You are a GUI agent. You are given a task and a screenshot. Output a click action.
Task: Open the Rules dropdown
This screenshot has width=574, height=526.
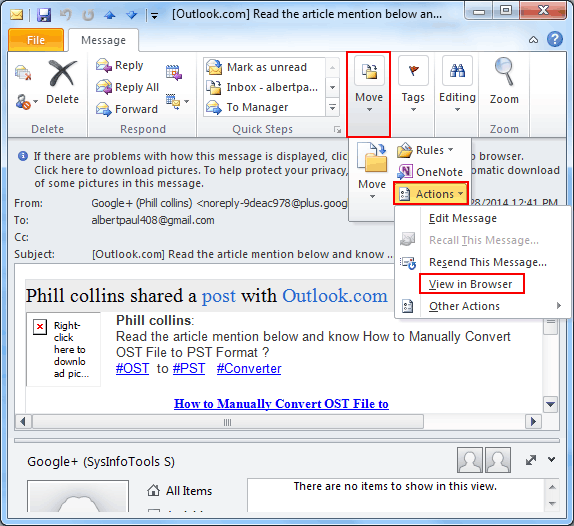click(425, 150)
